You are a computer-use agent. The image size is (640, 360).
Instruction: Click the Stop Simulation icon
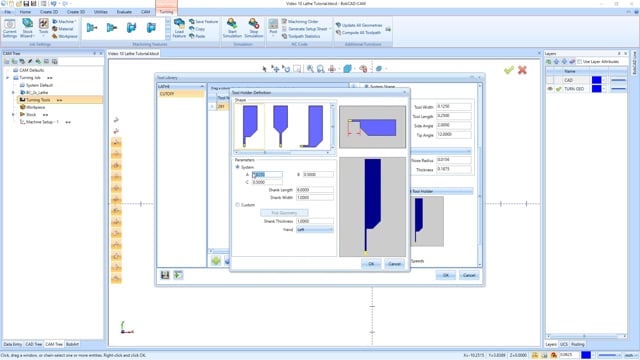click(253, 28)
